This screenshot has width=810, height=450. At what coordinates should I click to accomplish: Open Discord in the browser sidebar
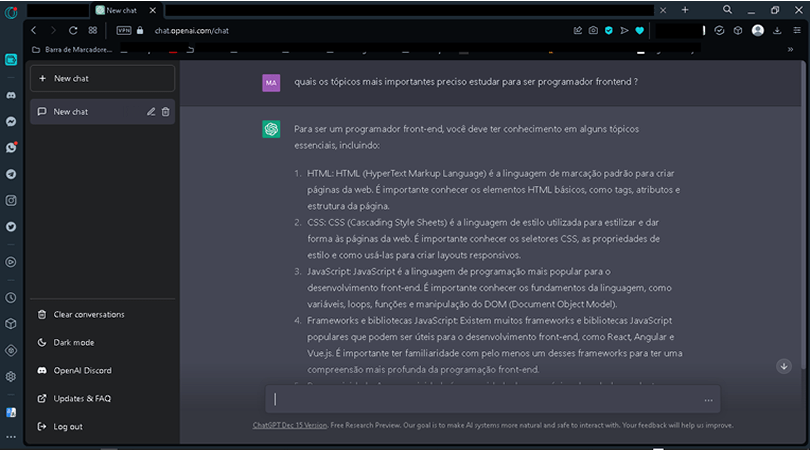tap(11, 94)
